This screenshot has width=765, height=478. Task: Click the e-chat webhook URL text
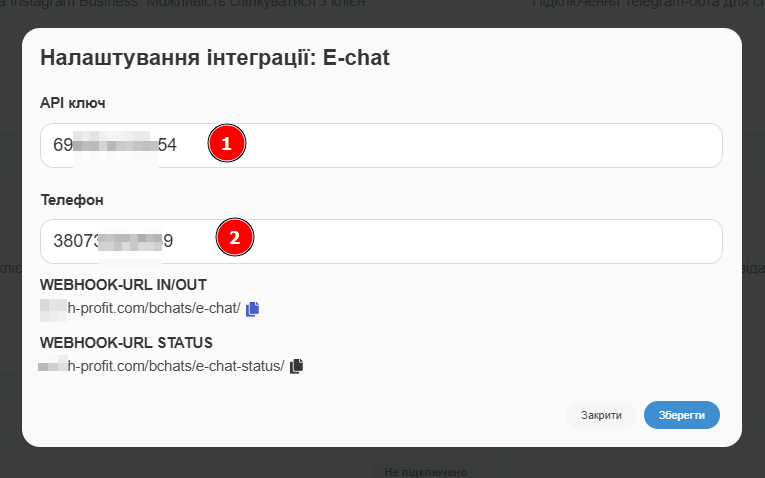[x=152, y=309]
